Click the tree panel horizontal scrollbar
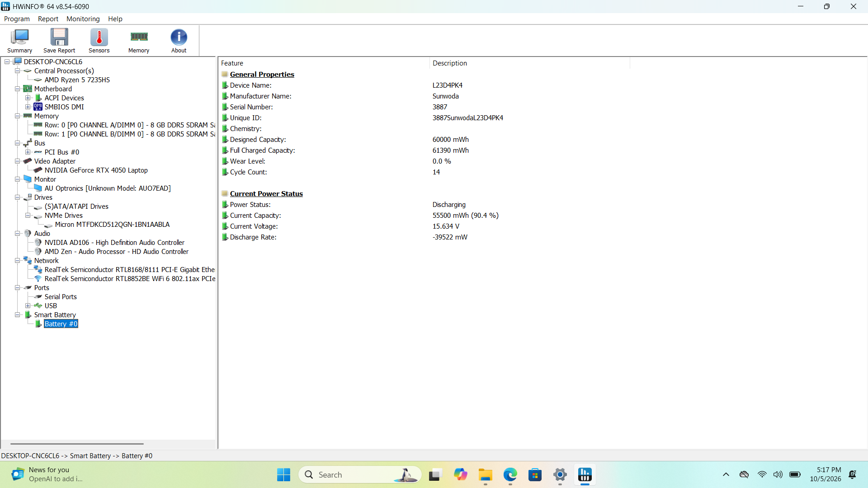Viewport: 868px width, 488px height. (x=77, y=444)
